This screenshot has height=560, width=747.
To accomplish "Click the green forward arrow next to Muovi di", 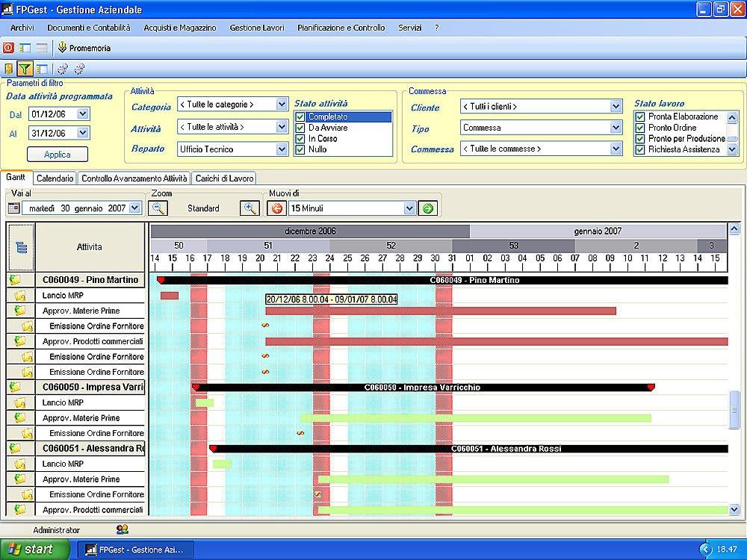I will click(428, 208).
